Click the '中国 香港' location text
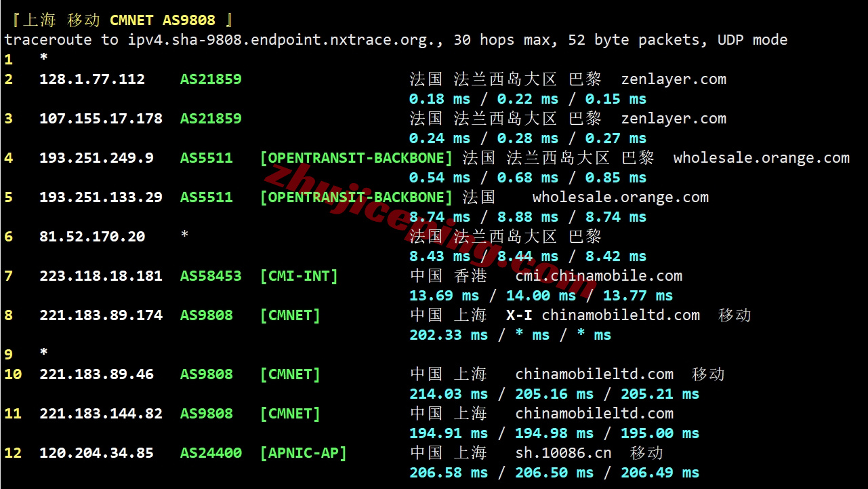Image resolution: width=868 pixels, height=489 pixels. 449,276
